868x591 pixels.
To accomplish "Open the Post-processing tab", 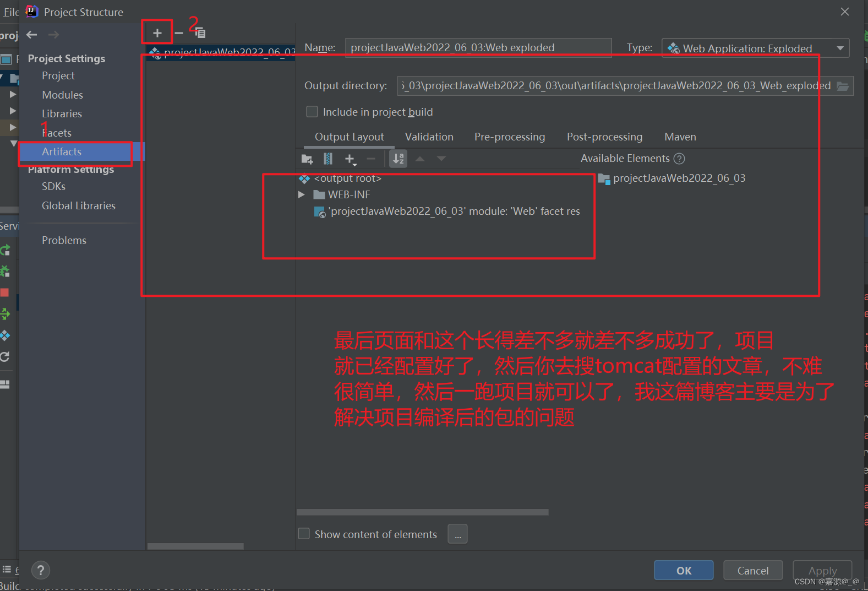I will (604, 137).
